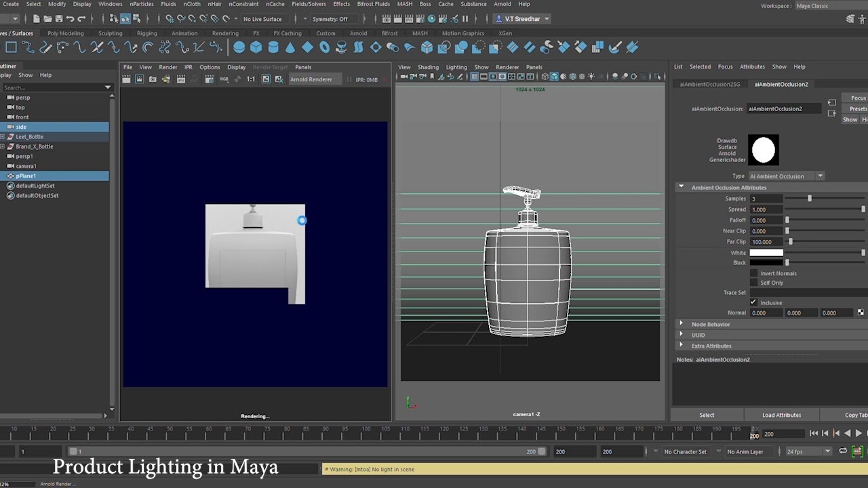Enable the Invert Normals checkbox

pyautogui.click(x=753, y=272)
